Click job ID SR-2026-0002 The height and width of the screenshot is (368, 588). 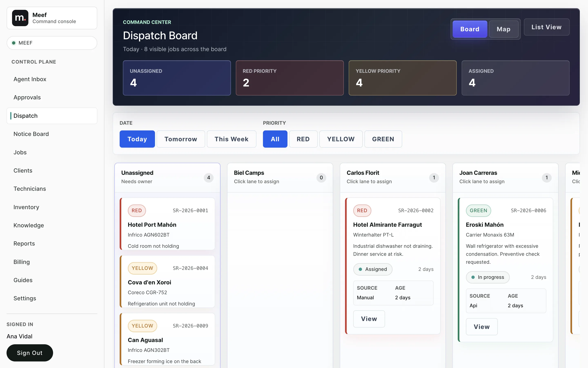416,211
